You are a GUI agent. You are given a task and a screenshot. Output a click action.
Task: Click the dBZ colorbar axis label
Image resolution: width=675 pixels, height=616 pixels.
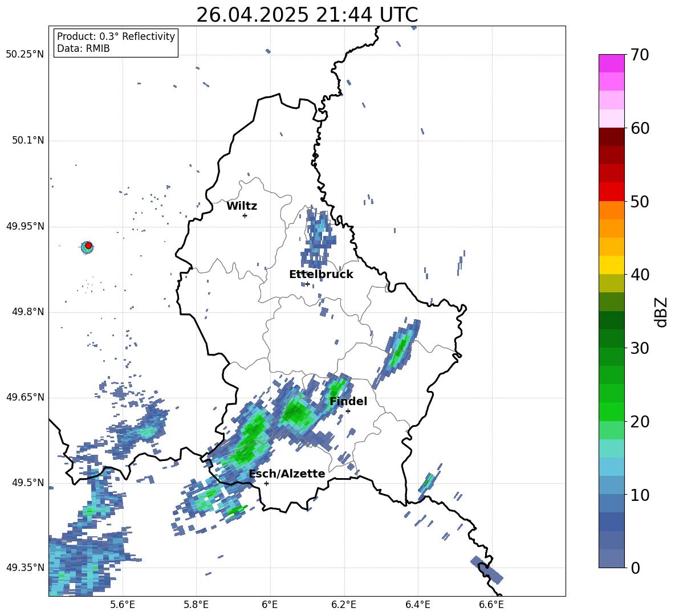(661, 312)
